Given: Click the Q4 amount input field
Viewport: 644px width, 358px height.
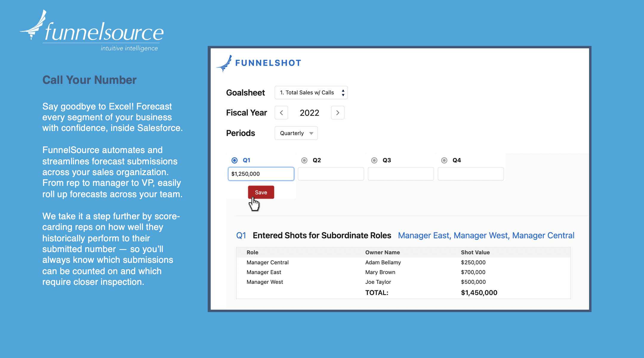Looking at the screenshot, I should pos(471,174).
